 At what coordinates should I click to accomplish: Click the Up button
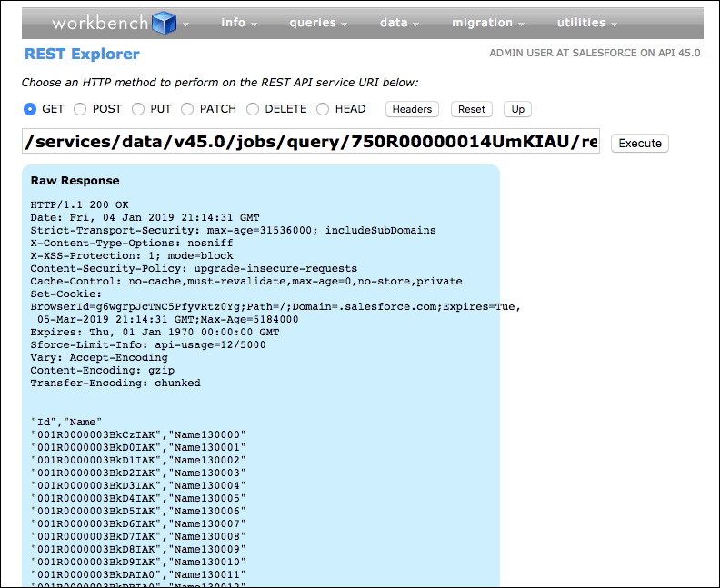pos(517,109)
